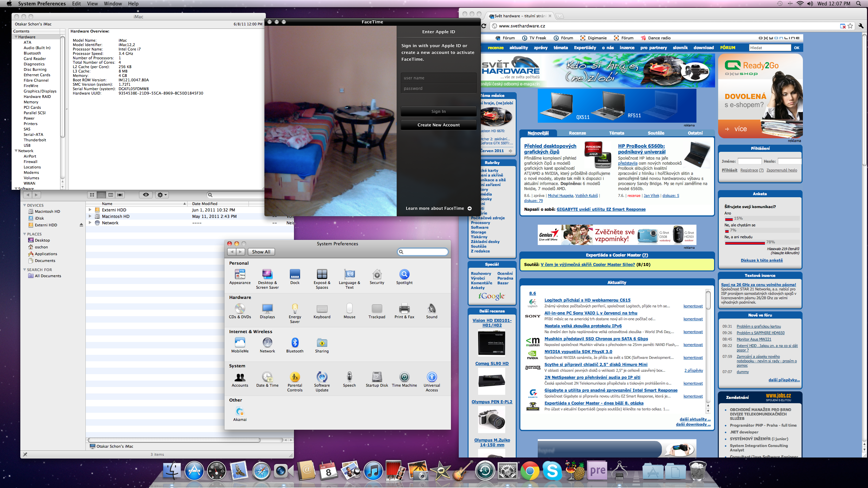The image size is (868, 488).
Task: Switch Finder to list view
Action: (101, 195)
